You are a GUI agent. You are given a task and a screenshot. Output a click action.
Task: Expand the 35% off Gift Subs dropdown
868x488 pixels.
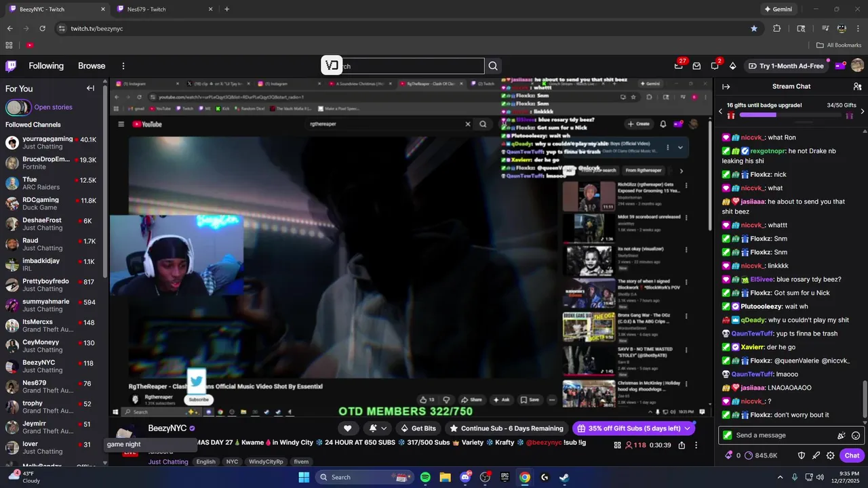click(x=688, y=428)
